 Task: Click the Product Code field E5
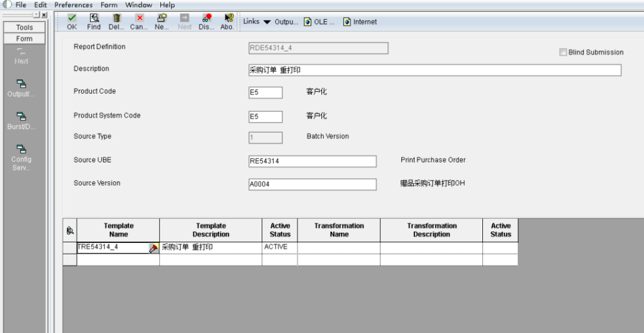pos(265,93)
